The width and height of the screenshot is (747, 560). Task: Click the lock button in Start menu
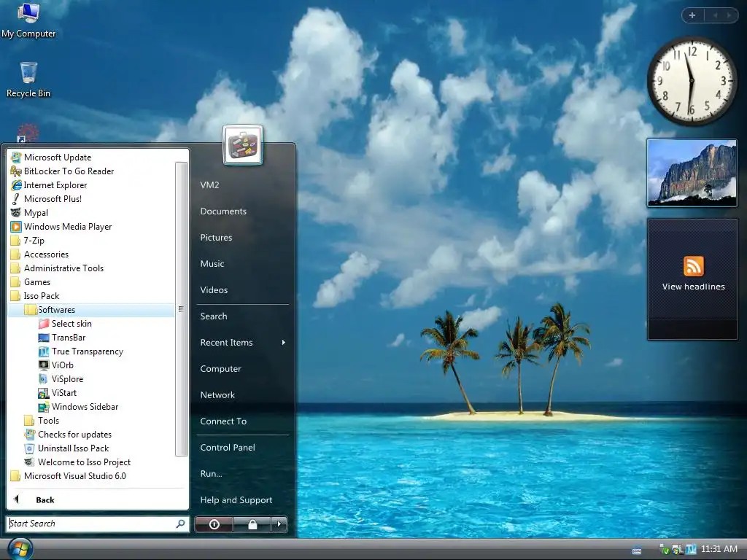[x=252, y=524]
